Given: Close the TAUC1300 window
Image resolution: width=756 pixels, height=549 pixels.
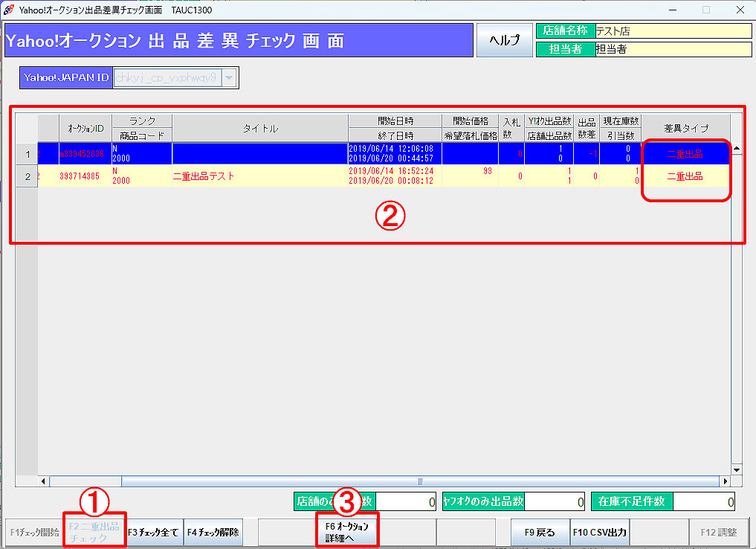Looking at the screenshot, I should click(x=740, y=10).
